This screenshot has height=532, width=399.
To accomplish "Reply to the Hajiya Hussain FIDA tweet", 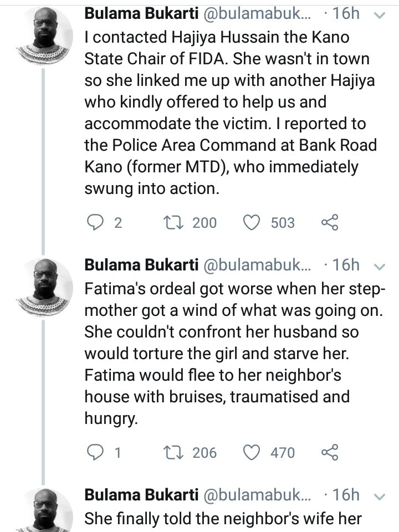I will 98,223.
